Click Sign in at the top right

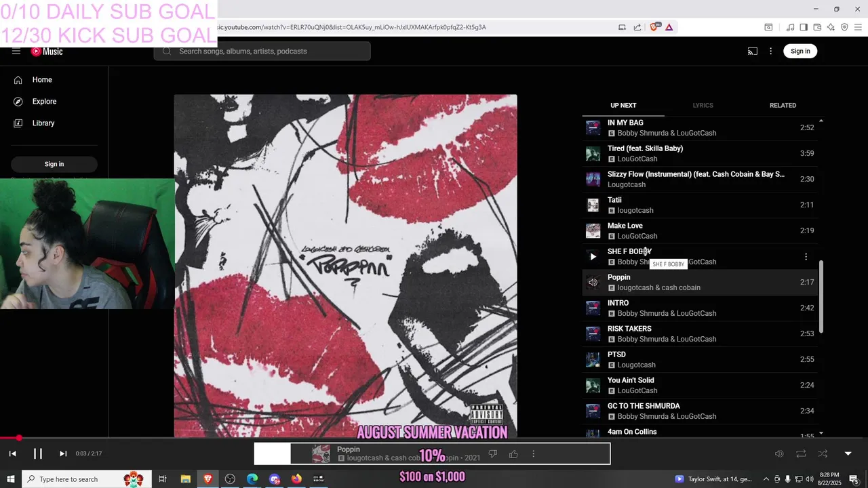click(800, 51)
